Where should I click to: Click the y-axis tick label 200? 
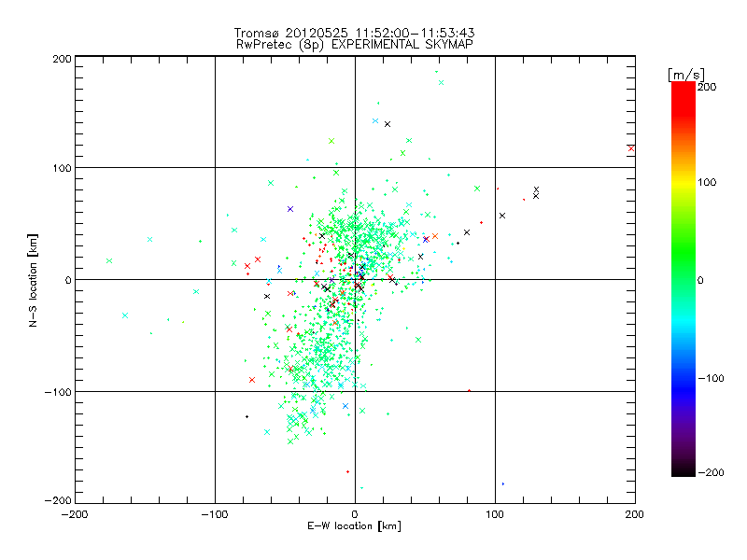tap(62, 59)
